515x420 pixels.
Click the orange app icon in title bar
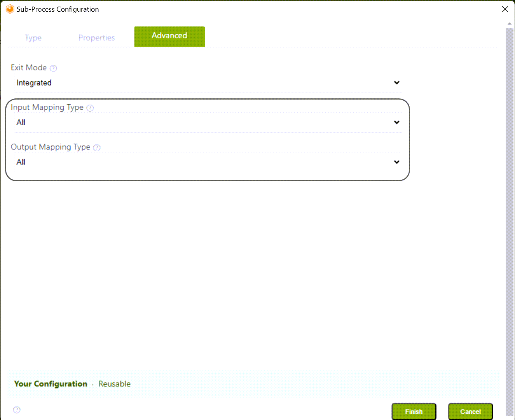[x=10, y=9]
